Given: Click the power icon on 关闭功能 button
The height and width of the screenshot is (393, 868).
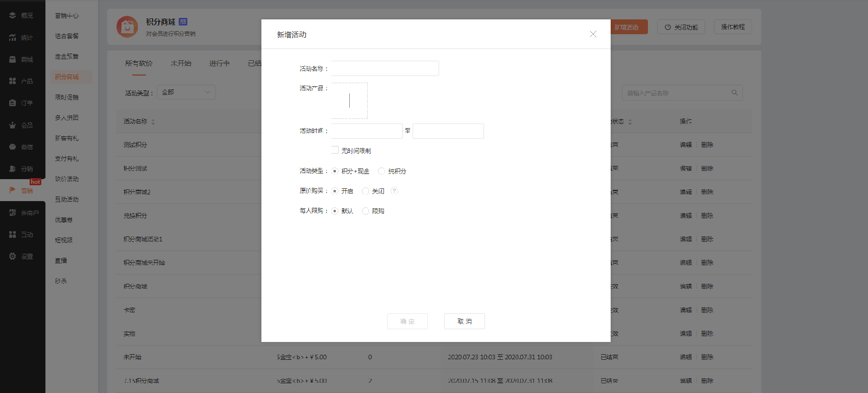Looking at the screenshot, I should (x=667, y=27).
